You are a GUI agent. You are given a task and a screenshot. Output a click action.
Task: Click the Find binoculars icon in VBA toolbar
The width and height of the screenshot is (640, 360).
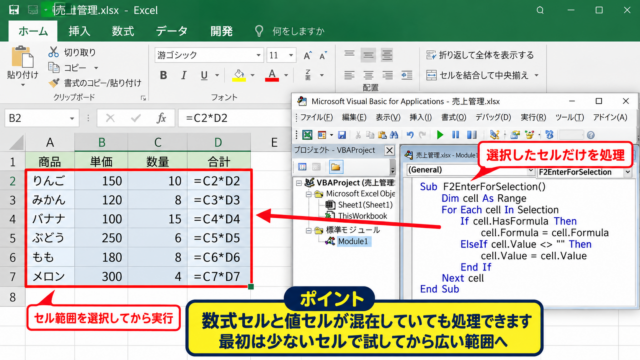coord(394,135)
